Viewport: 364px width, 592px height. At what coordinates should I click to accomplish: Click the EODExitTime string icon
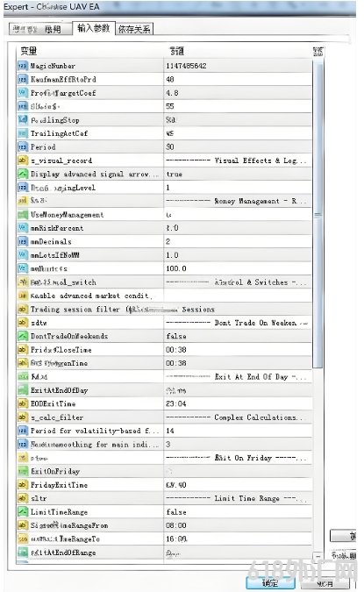[23, 404]
